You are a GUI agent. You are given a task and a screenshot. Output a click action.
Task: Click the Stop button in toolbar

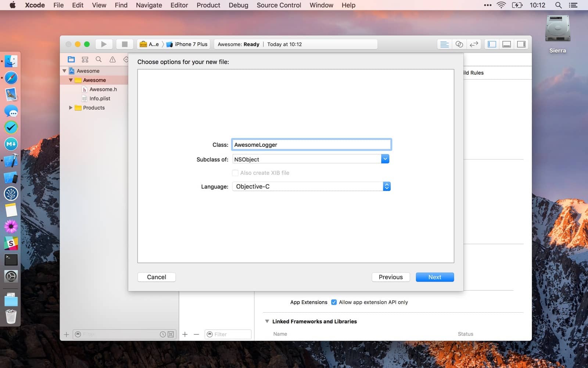[x=125, y=44]
